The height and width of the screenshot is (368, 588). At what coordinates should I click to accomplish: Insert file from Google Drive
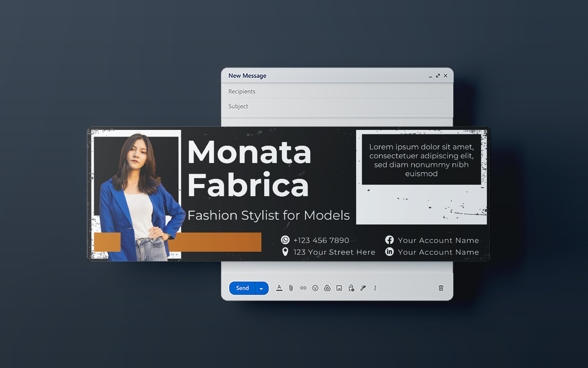(327, 288)
